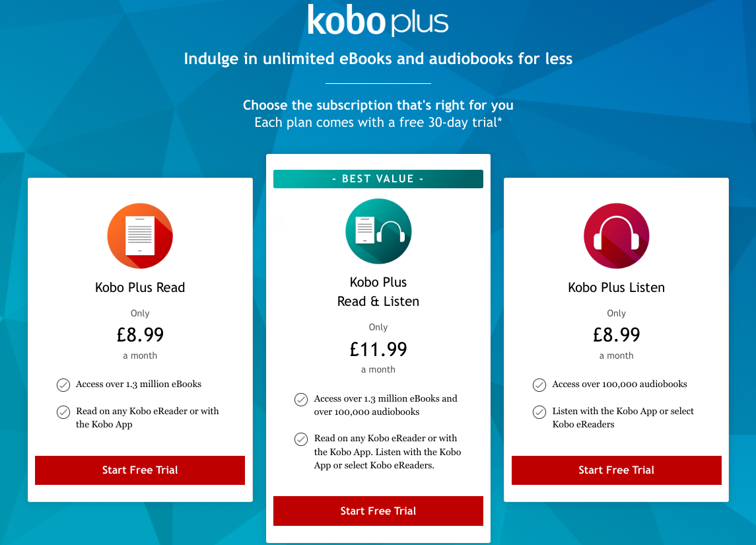
Task: Click checkmark beside "Listen with the Kobo App or select"
Action: [539, 412]
